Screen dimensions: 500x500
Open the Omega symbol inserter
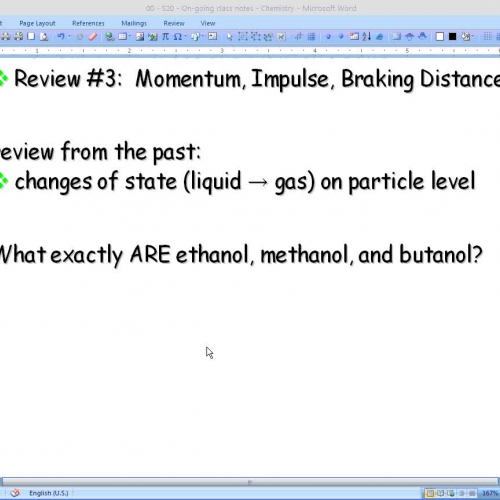point(178,36)
